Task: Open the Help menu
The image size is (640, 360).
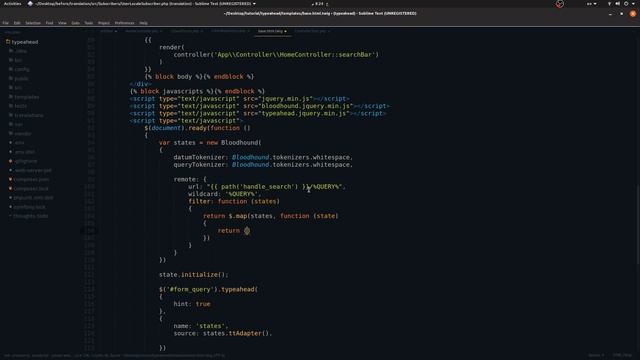Action: [x=143, y=23]
